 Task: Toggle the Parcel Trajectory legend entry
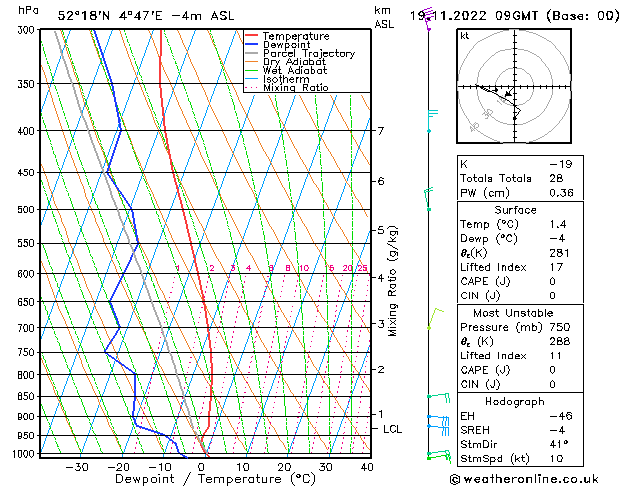click(308, 54)
